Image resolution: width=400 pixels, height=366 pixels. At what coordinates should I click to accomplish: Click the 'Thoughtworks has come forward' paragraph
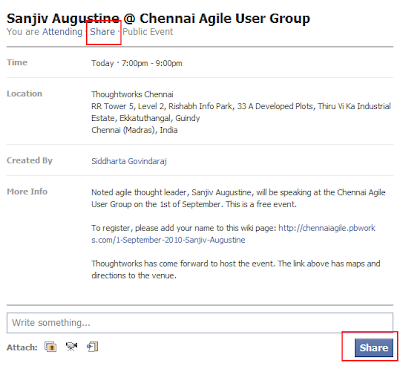click(x=236, y=270)
